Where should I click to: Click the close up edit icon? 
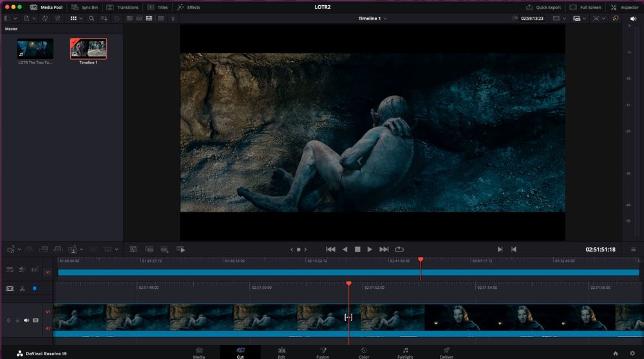pos(58,250)
